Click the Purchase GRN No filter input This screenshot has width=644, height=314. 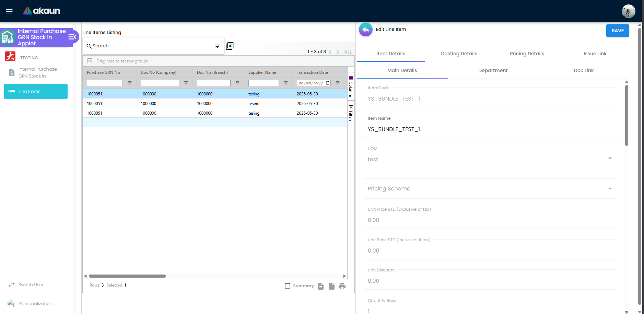[105, 83]
